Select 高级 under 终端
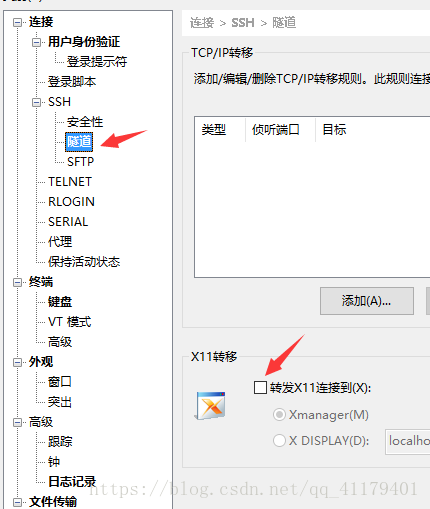The width and height of the screenshot is (430, 509). coord(60,342)
